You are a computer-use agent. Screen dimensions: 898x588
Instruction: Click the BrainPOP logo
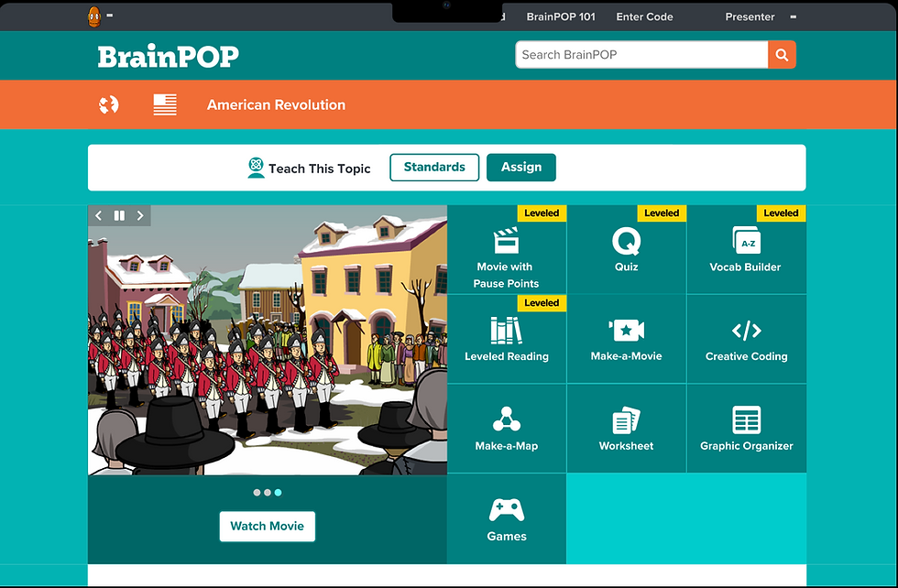point(169,56)
